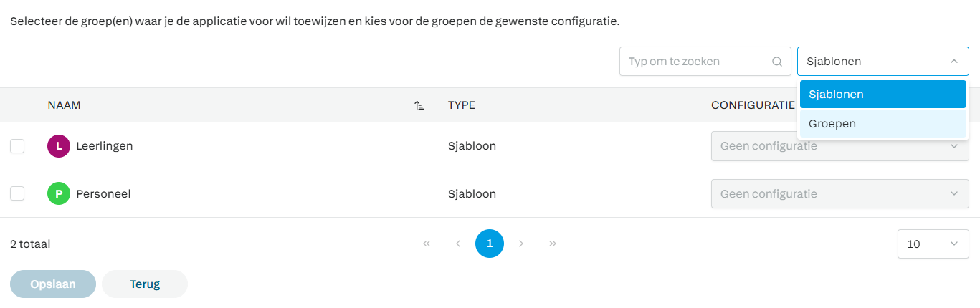Screen dimensions: 980x308
Task: Select page number 1
Action: pos(490,244)
